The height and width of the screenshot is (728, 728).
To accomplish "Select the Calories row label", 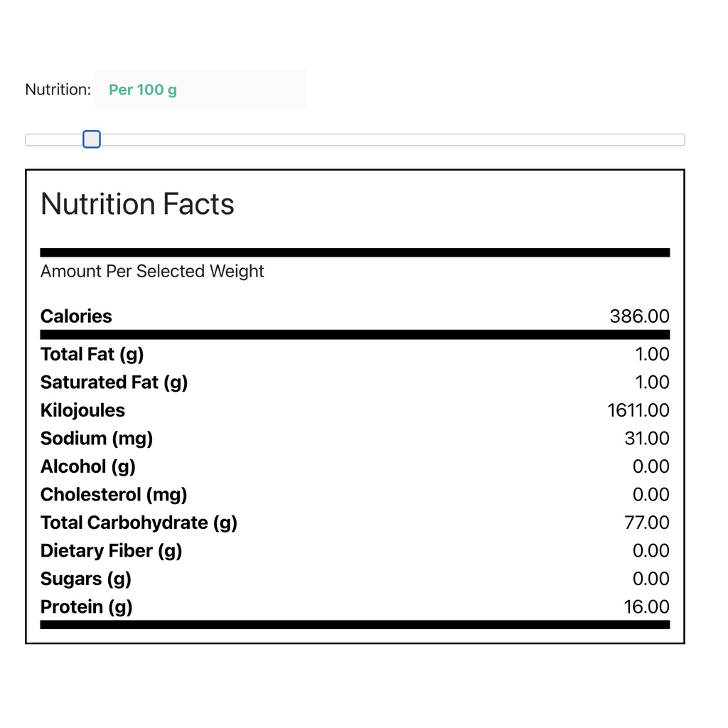I will (76, 316).
